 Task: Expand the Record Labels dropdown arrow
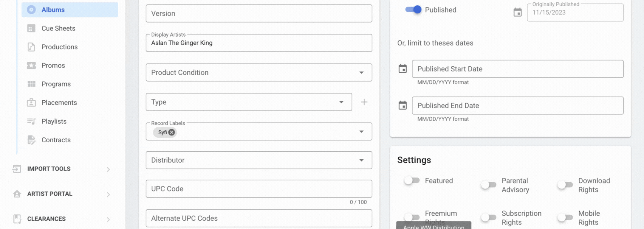pyautogui.click(x=361, y=132)
